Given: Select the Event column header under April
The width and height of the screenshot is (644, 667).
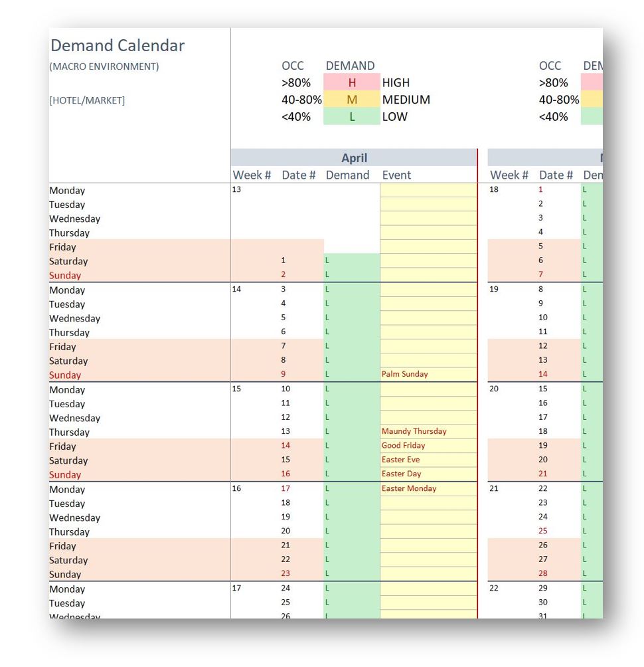Looking at the screenshot, I should (396, 175).
